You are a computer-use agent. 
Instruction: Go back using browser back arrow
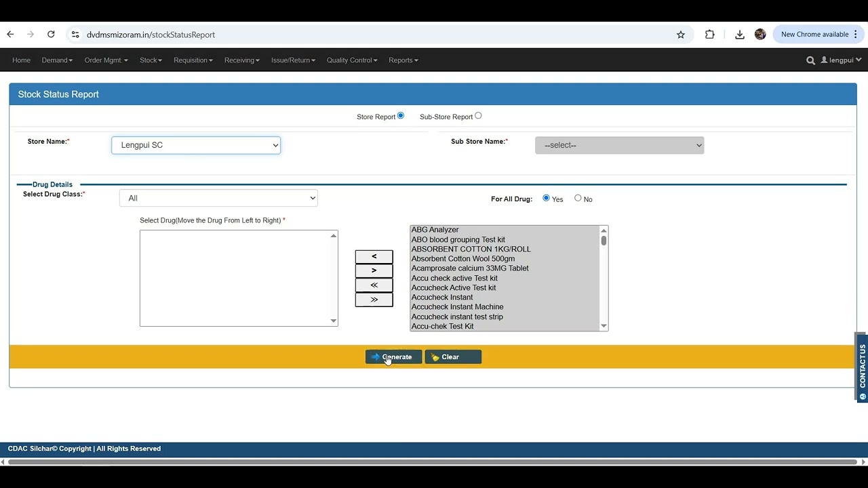pyautogui.click(x=10, y=35)
